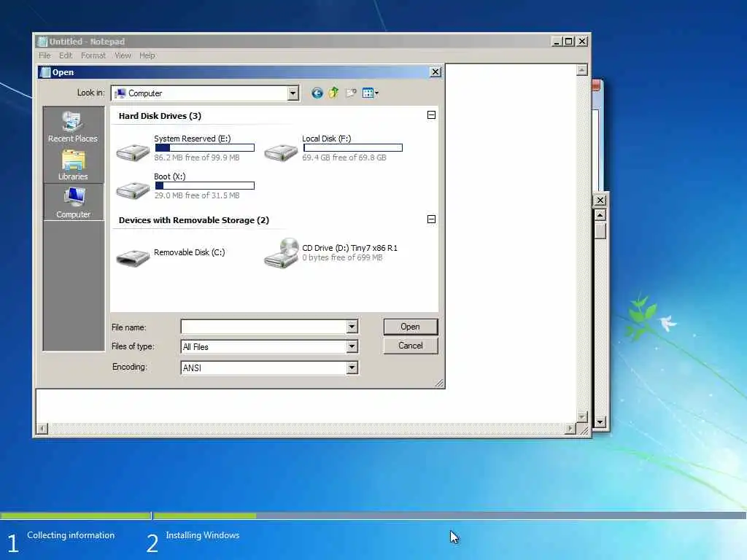Click 'Collecting information' step label
This screenshot has width=747, height=560.
coord(71,535)
